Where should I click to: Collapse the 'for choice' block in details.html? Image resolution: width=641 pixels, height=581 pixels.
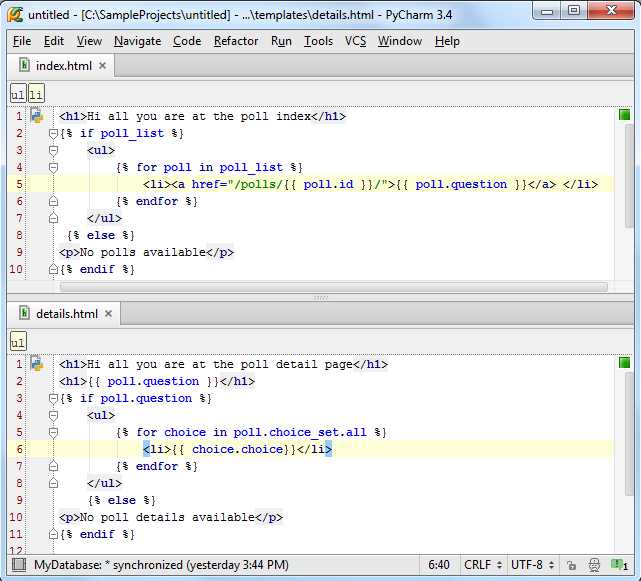tap(54, 432)
